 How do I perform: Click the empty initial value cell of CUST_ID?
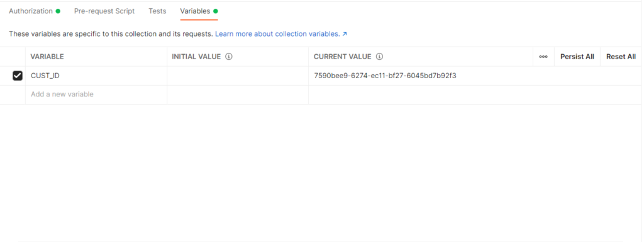[x=238, y=76]
